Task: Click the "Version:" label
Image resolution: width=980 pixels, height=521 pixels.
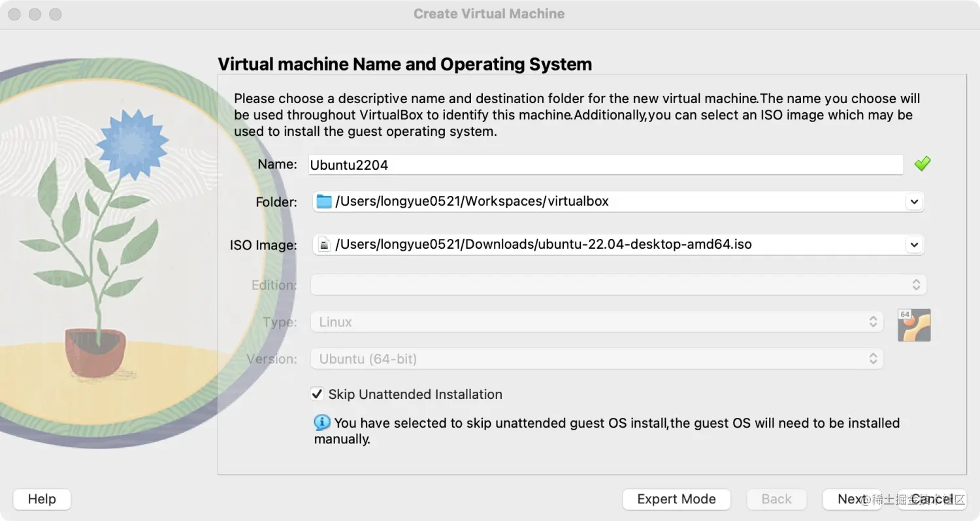Action: [271, 359]
